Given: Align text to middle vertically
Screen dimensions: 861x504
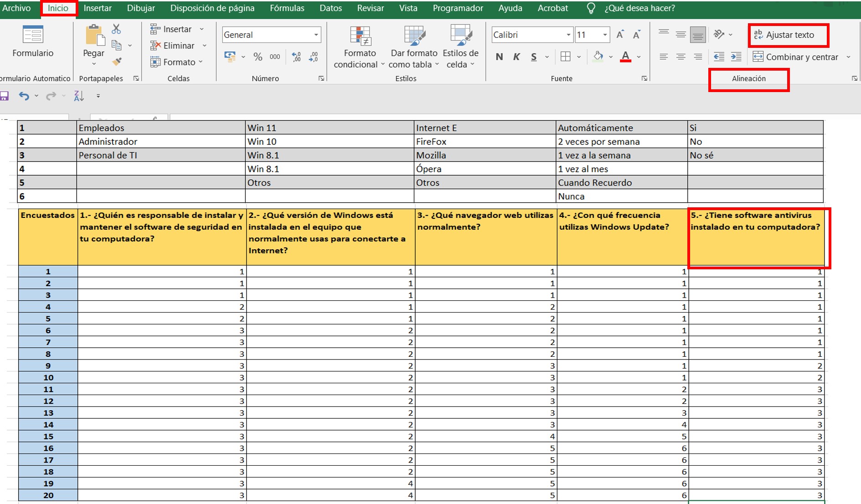Looking at the screenshot, I should coord(681,34).
